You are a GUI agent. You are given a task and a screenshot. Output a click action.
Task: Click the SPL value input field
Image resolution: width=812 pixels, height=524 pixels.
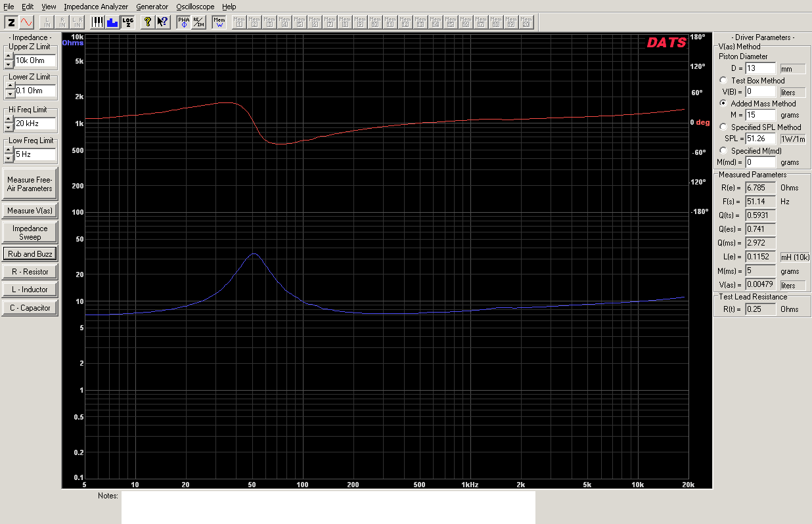(x=761, y=139)
